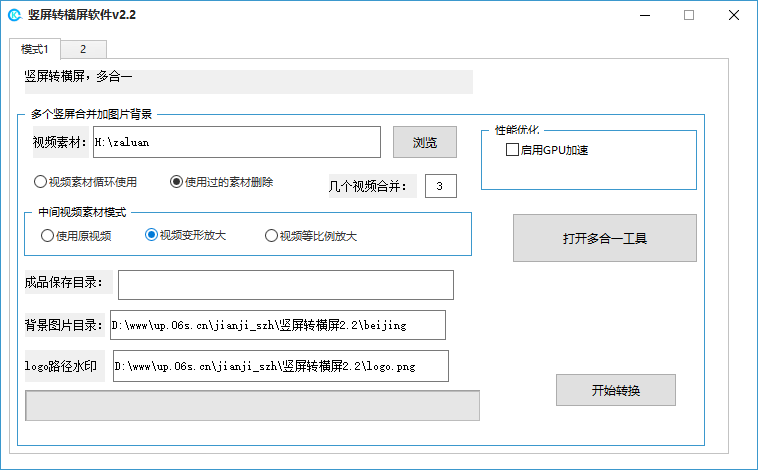Switch to the 模式1 tab

(x=35, y=49)
